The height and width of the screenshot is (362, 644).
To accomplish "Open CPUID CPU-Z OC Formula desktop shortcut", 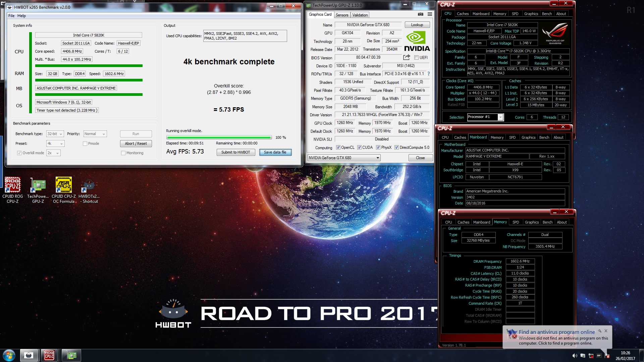I will (x=64, y=190).
